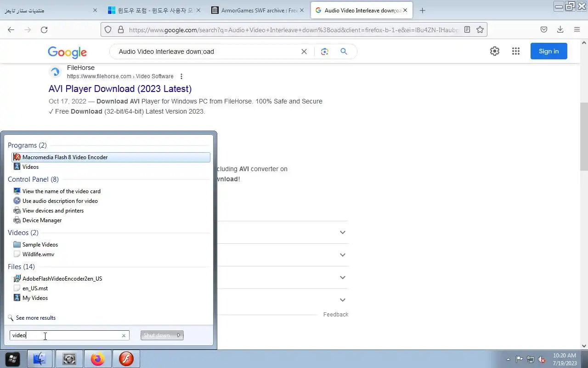This screenshot has width=588, height=368.
Task: Click the tracking protection shield icon
Action: [x=108, y=29]
